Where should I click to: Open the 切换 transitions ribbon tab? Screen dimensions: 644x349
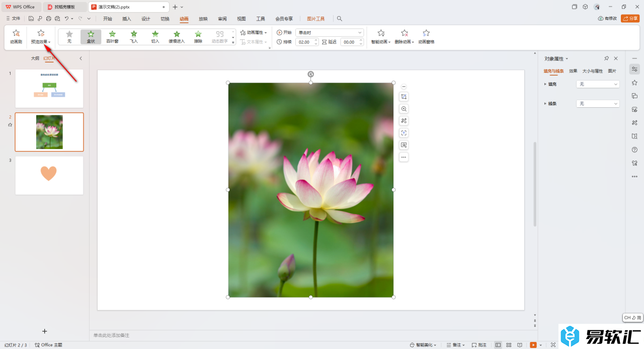click(165, 19)
